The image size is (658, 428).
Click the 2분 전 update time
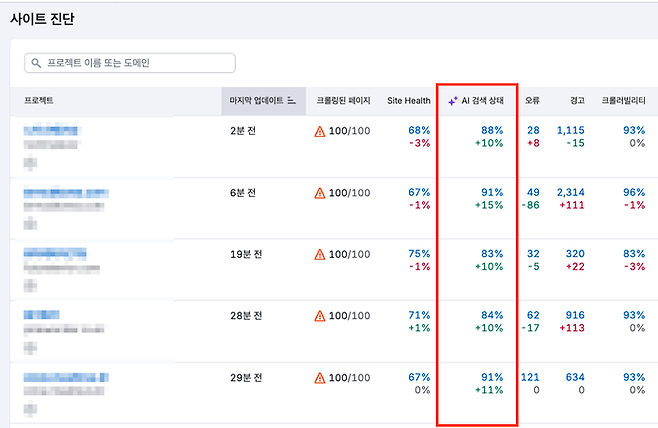(x=243, y=131)
